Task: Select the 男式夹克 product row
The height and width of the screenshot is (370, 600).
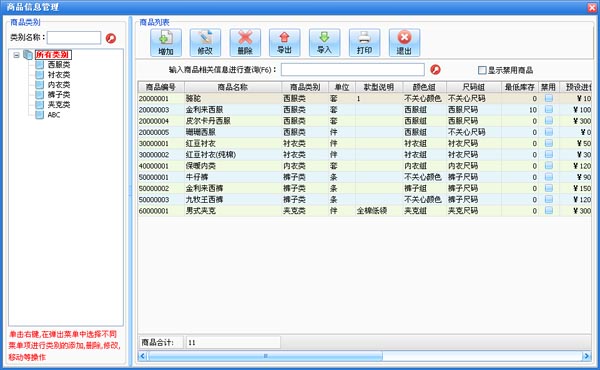Action: (x=365, y=210)
